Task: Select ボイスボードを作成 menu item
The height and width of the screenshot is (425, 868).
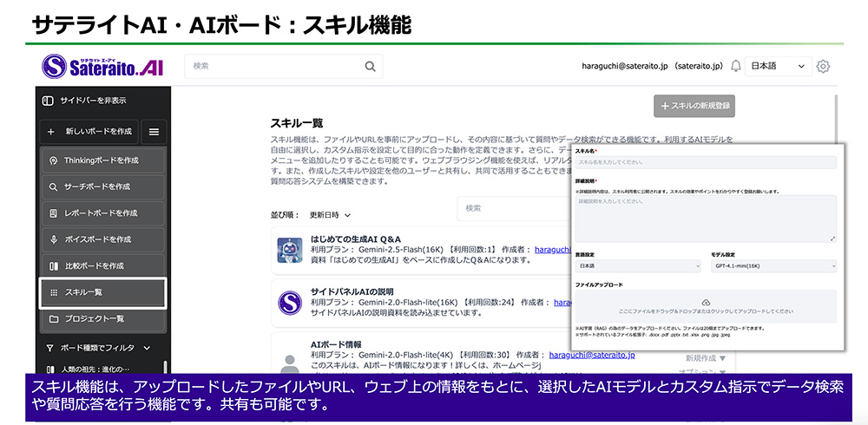Action: click(x=102, y=239)
